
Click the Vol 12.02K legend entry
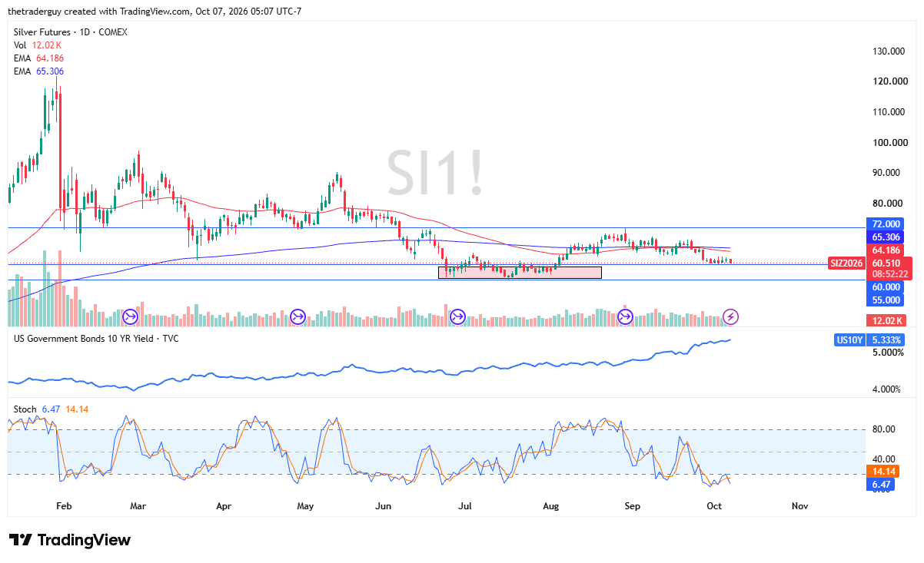click(37, 45)
